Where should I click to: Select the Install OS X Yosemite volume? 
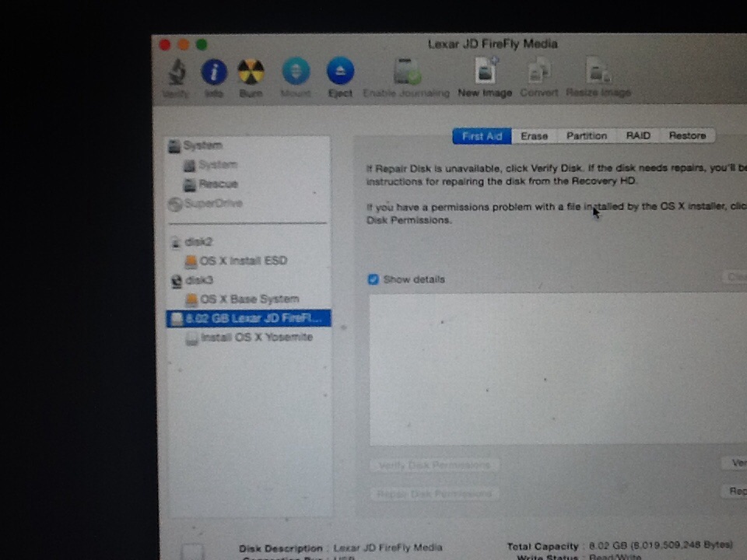point(247,338)
